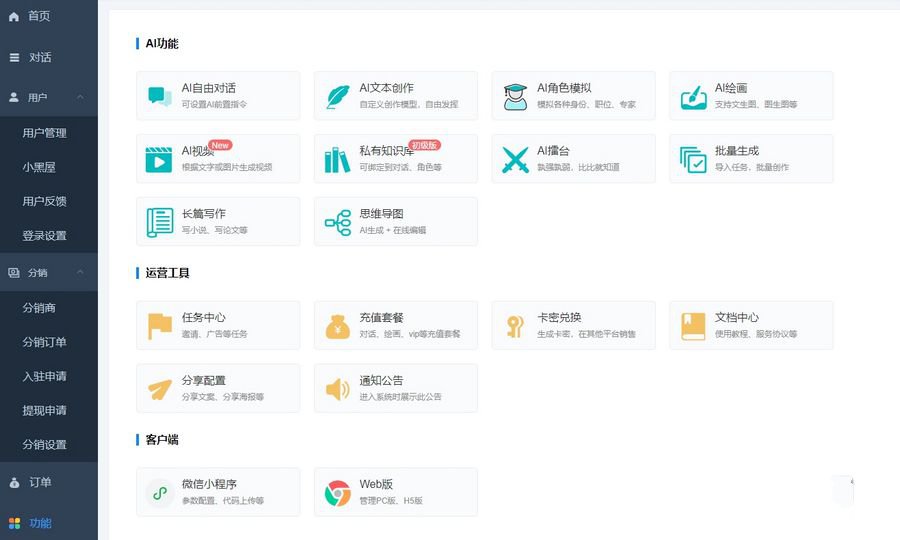Click the colorful grid icon beside 功能
Viewport: 900px width, 540px height.
coord(14,523)
